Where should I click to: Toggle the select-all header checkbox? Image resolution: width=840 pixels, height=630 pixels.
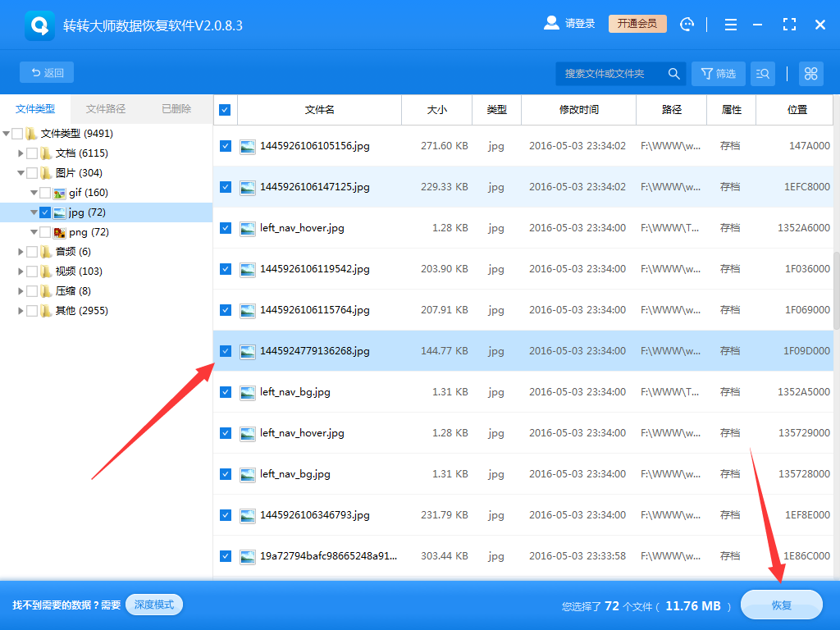(x=225, y=110)
